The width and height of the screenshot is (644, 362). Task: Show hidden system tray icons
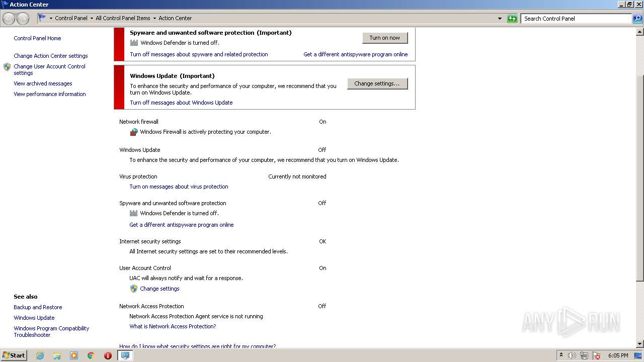pyautogui.click(x=561, y=355)
